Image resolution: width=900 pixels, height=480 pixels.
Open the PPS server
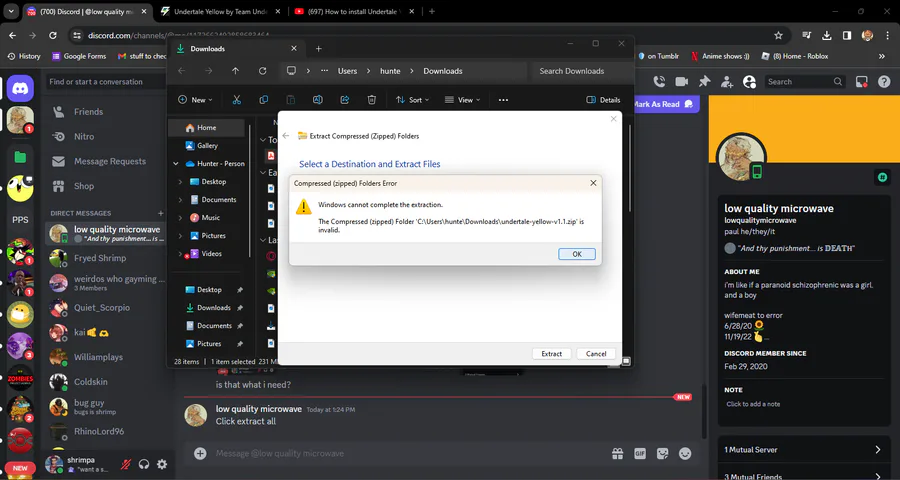click(x=20, y=219)
